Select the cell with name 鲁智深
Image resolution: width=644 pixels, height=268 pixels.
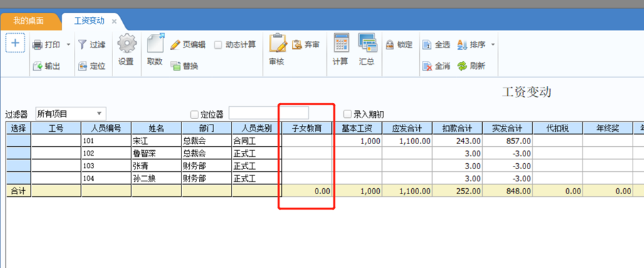[x=156, y=154]
